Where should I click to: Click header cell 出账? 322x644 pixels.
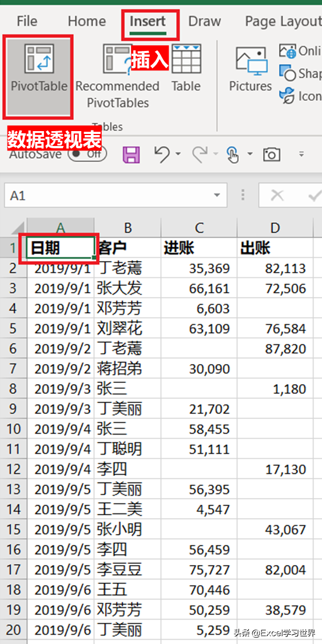pos(275,248)
